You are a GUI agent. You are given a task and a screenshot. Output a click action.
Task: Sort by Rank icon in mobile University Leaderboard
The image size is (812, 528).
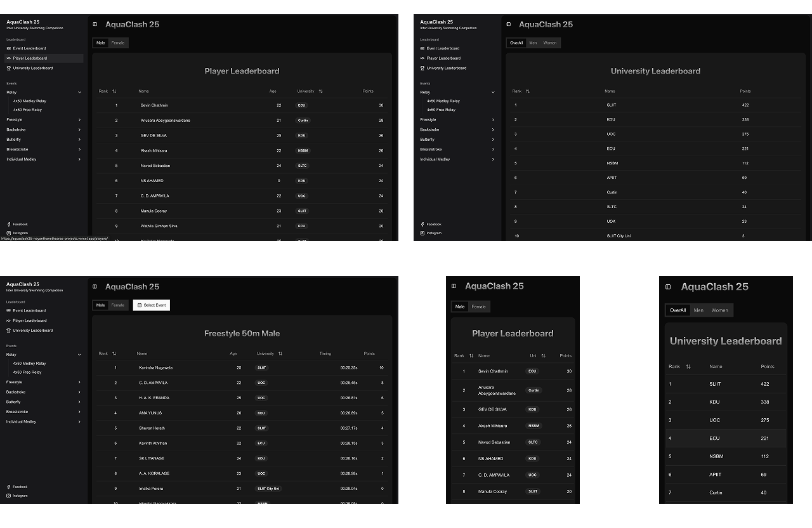688,367
